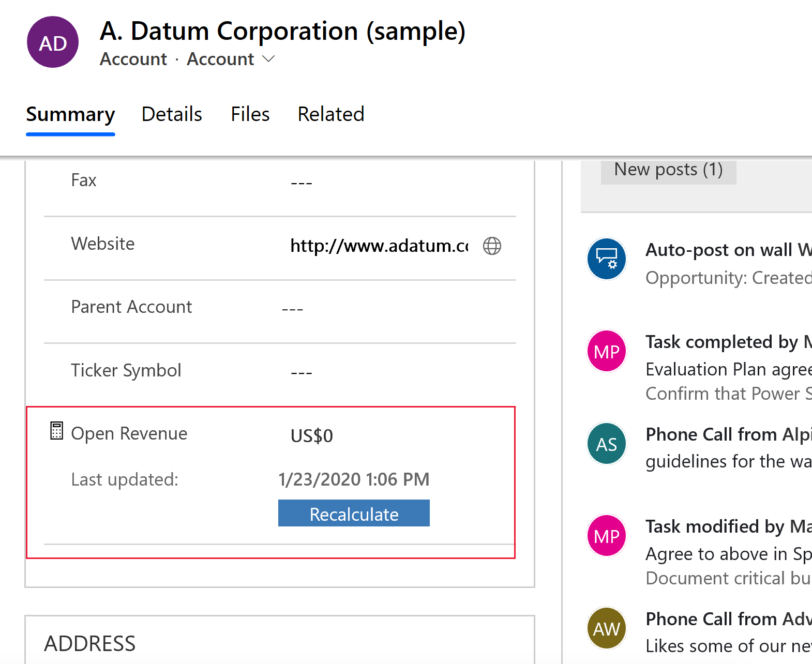Click the MP avatar on Task completed post
Screen dimensions: 812x664
[607, 352]
